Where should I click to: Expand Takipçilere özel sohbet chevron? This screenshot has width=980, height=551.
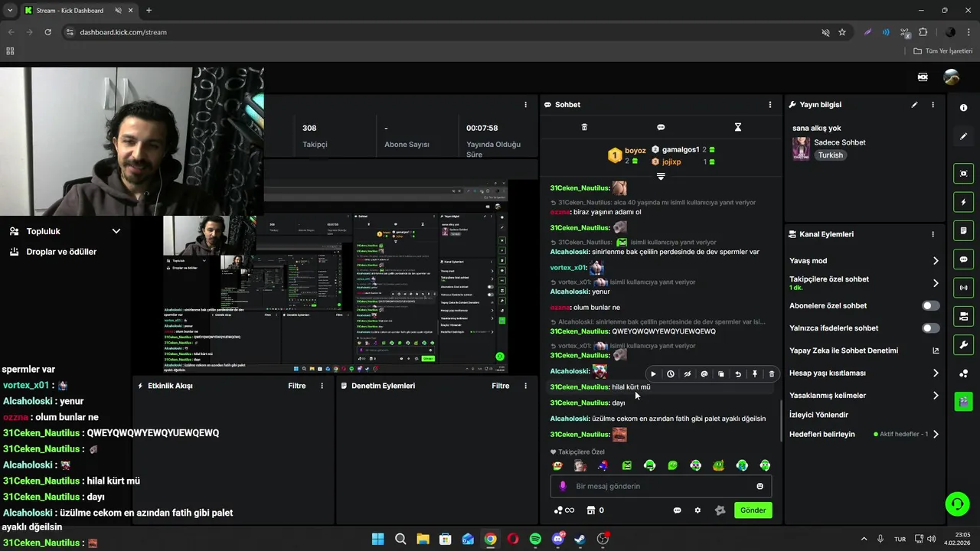click(x=935, y=283)
